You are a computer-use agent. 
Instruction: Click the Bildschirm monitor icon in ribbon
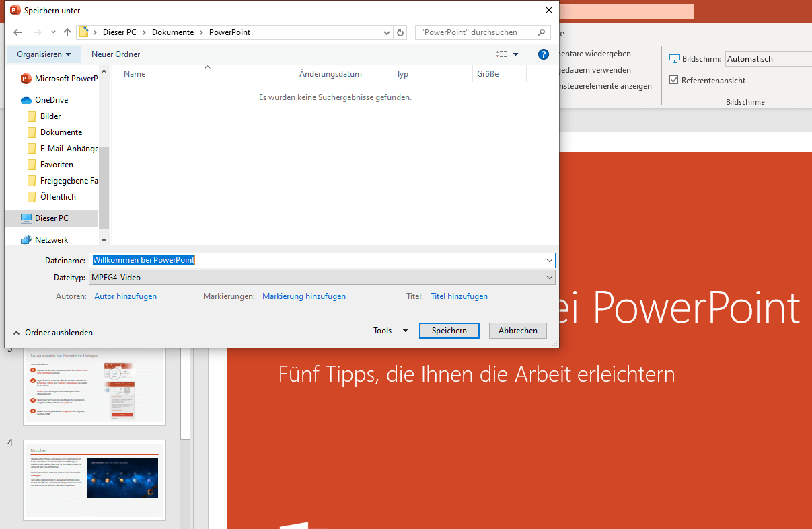click(x=675, y=59)
